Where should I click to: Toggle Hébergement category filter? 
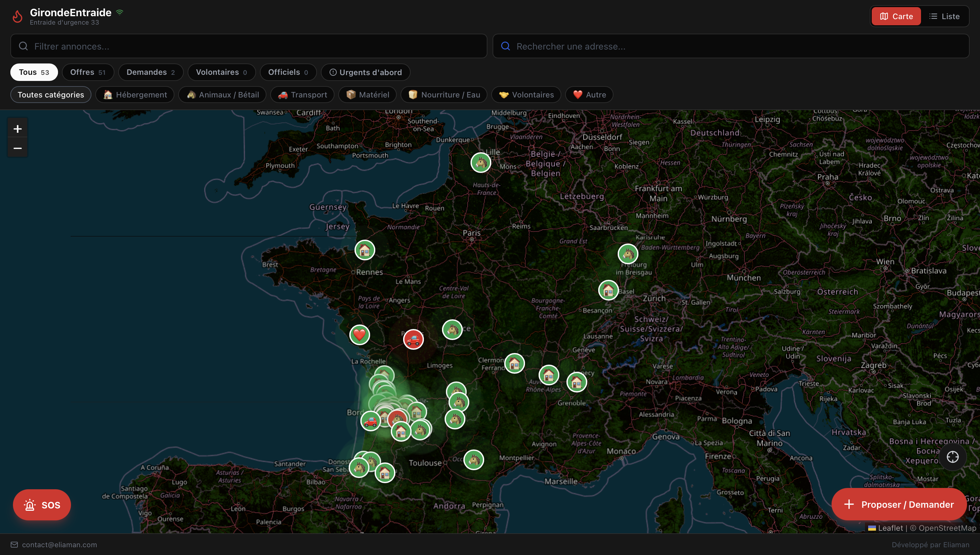click(135, 95)
